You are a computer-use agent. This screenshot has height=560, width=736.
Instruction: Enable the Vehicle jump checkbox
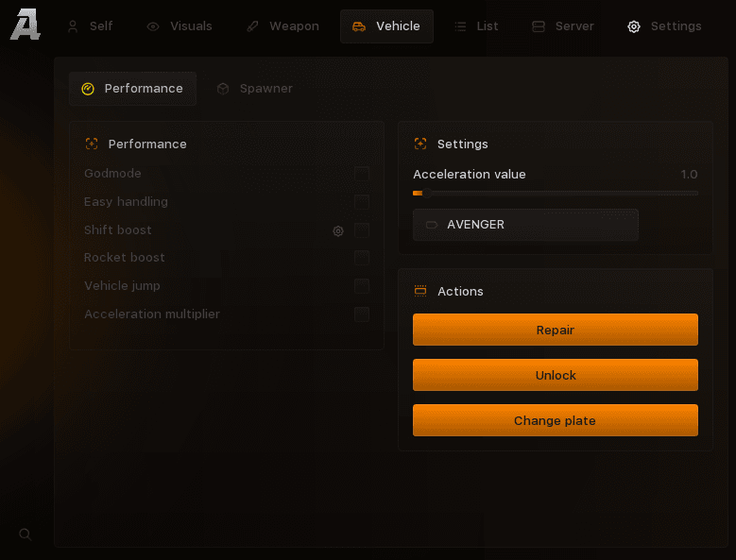tap(362, 286)
